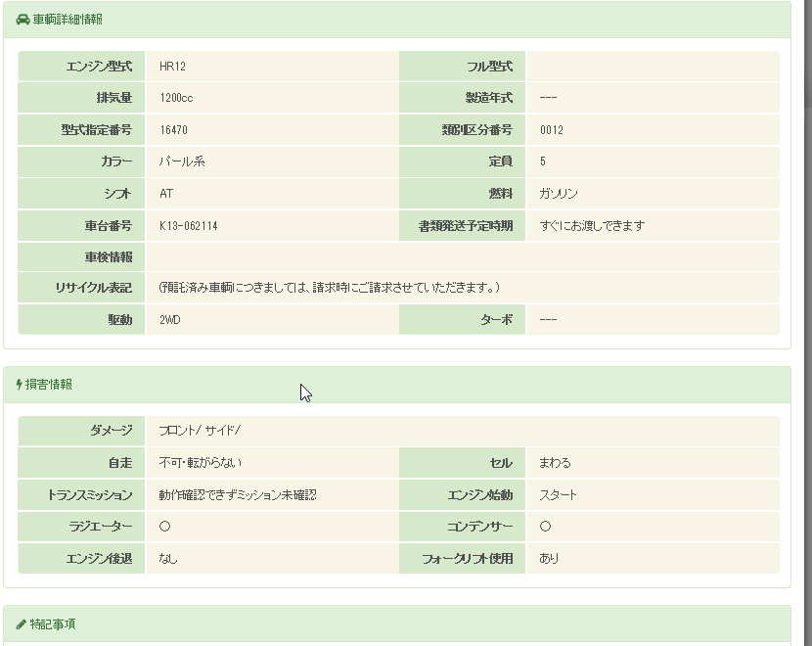Viewport: 812px width, 646px height.
Task: Click the リサイクル表記 note text
Action: pyautogui.click(x=330, y=288)
